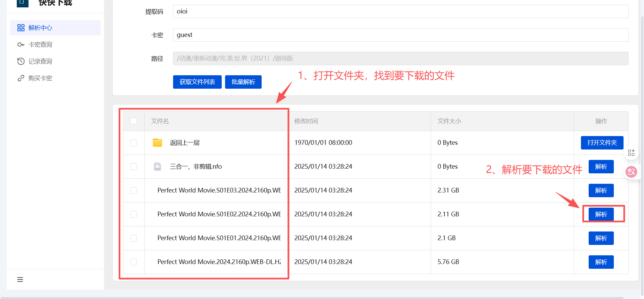
Task: Click the floating grid-plus widget icon
Action: (x=631, y=153)
